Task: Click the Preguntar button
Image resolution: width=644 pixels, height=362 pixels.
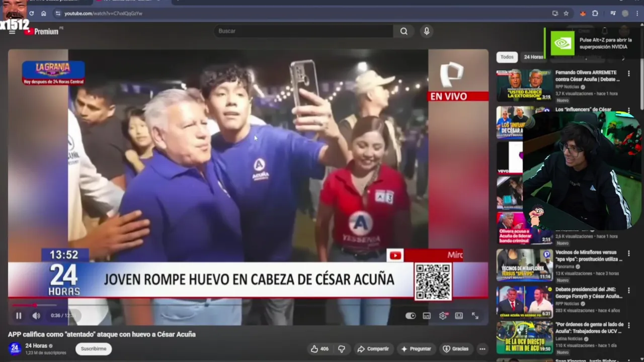Action: point(416,349)
